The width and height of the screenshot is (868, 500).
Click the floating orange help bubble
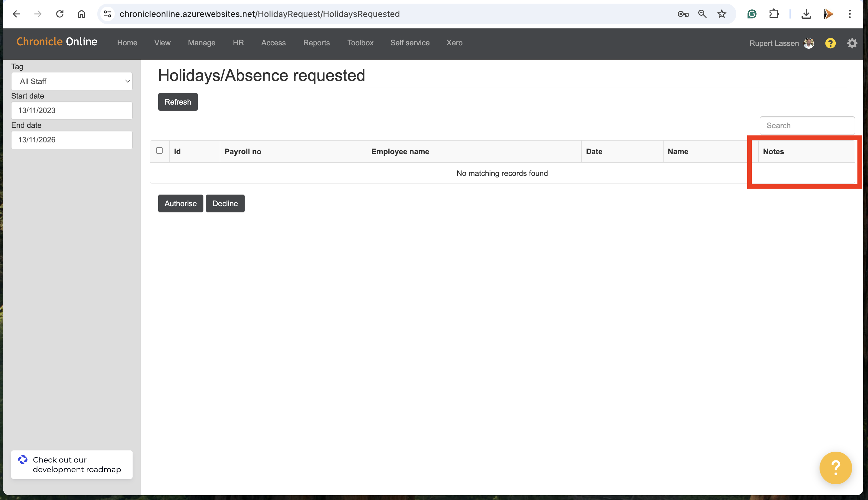(835, 467)
